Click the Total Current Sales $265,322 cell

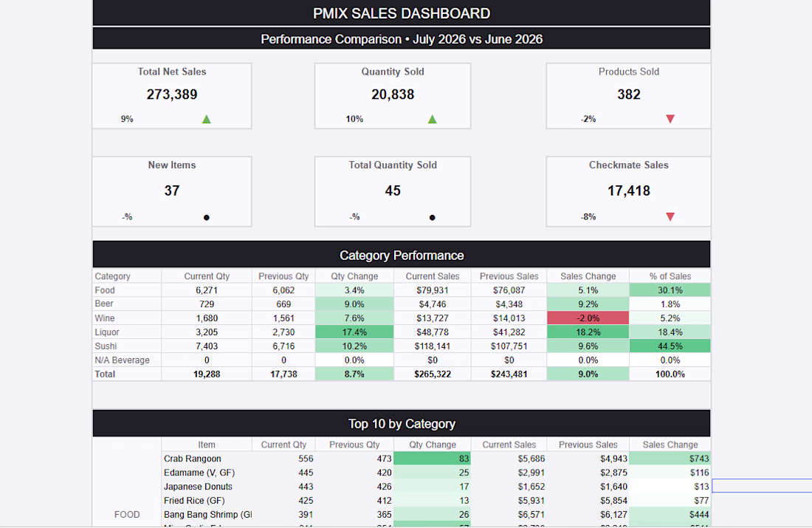[x=433, y=374]
